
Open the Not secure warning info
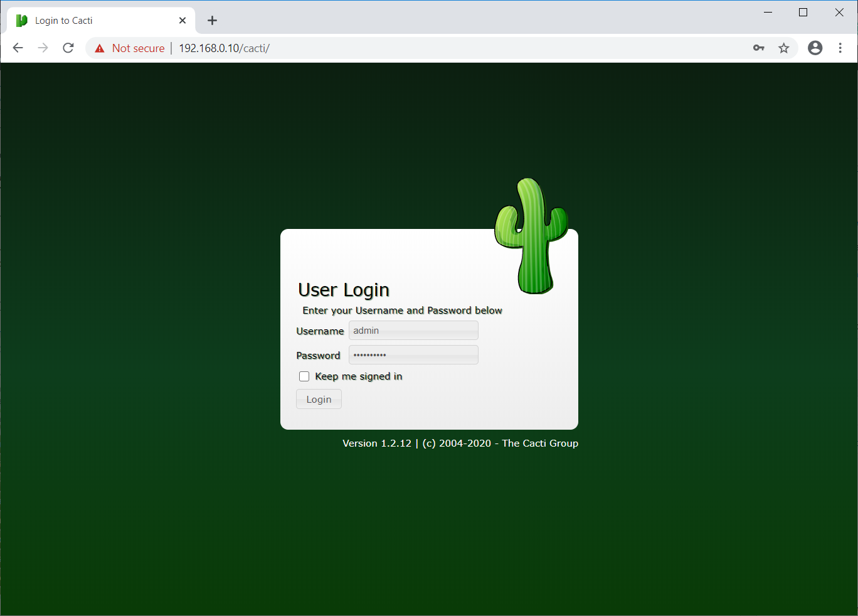(x=129, y=48)
